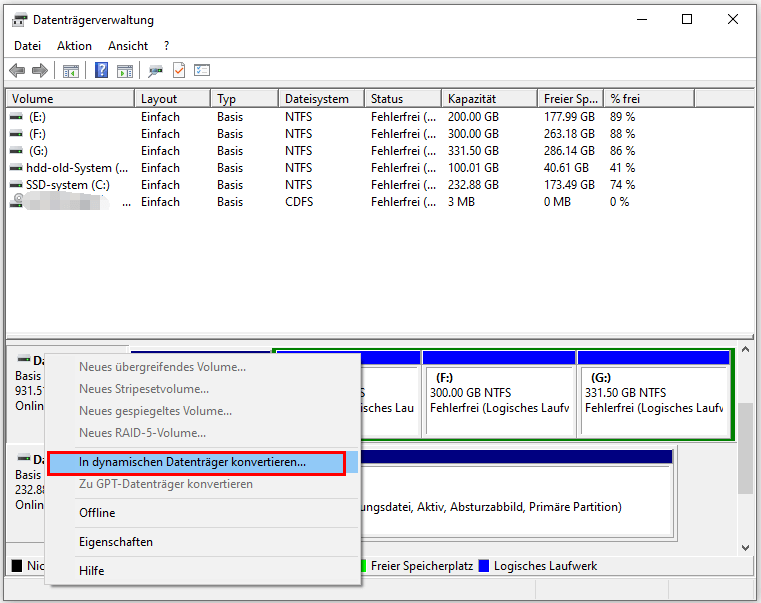Click the scroll up arrow of disk pane
Viewport: 761px width, 603px height.
(746, 350)
